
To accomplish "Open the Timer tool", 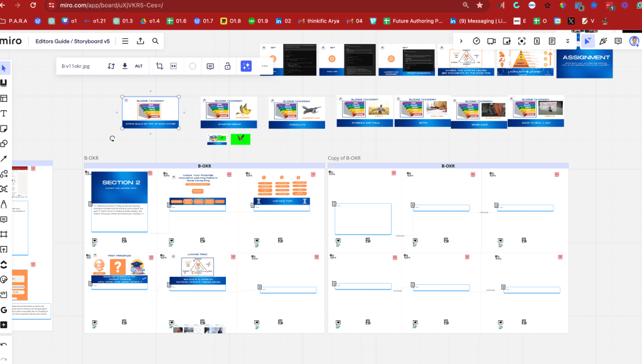I will tap(476, 41).
